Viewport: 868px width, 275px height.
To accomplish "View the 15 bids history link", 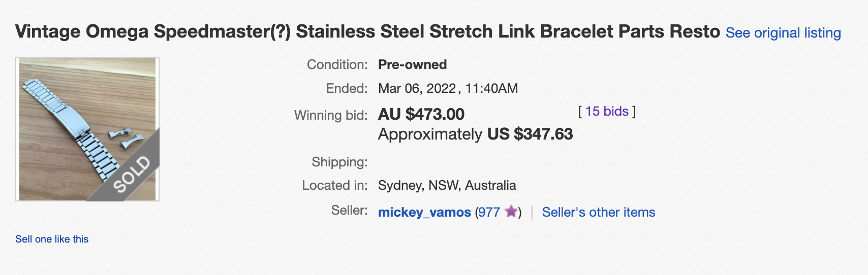I will click(607, 112).
